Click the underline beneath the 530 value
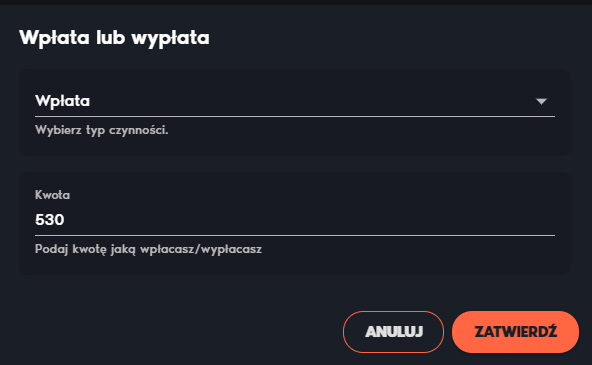592x365 pixels. (x=295, y=235)
